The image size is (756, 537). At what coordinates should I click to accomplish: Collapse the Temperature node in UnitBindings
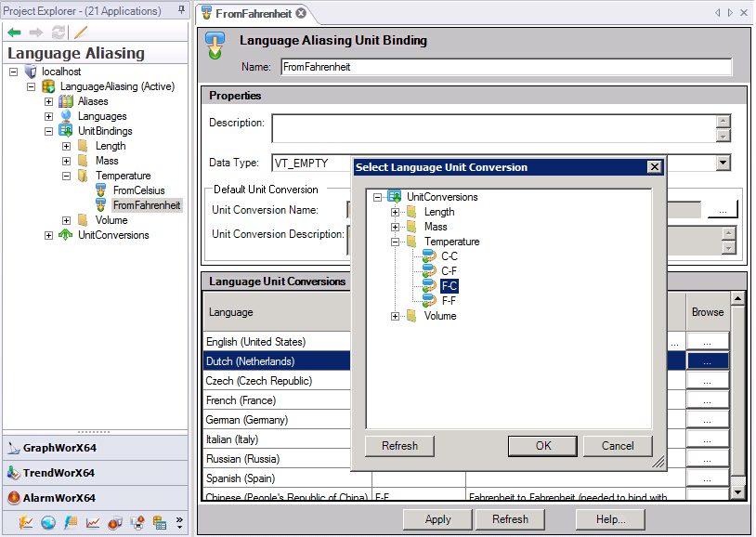click(64, 175)
